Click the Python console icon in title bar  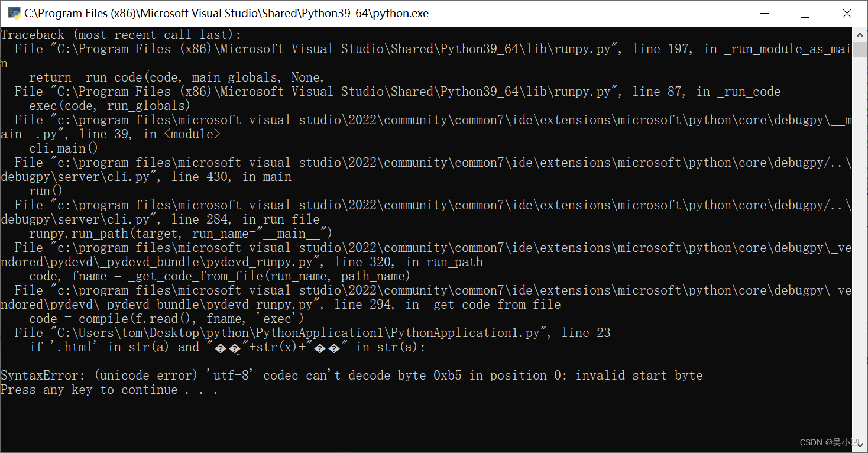pyautogui.click(x=14, y=13)
